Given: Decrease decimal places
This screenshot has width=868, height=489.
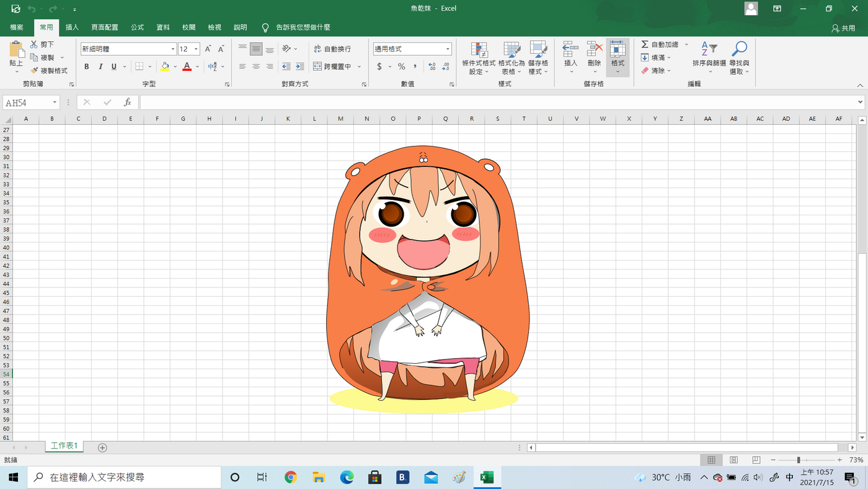Looking at the screenshot, I should pyautogui.click(x=446, y=66).
